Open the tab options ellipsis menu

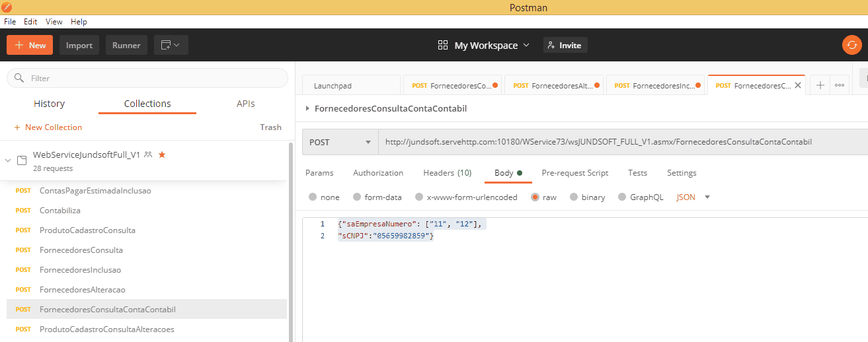click(839, 85)
